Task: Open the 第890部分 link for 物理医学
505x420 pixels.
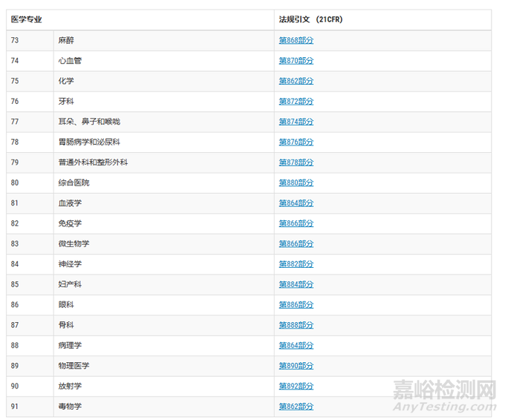Action: coord(296,366)
